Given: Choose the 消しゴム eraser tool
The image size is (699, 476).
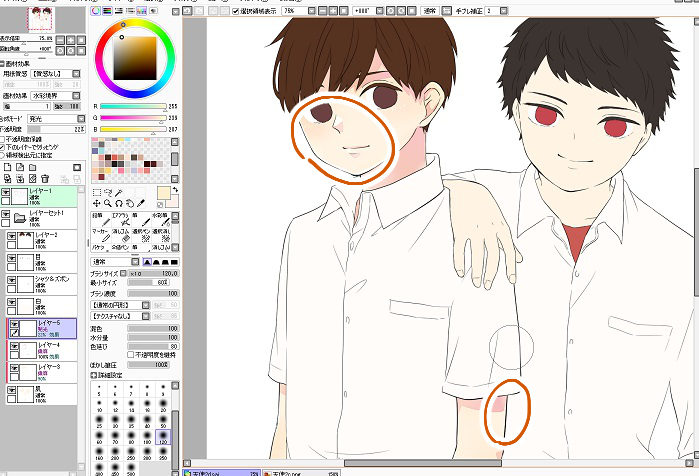Looking at the screenshot, I should (120, 235).
